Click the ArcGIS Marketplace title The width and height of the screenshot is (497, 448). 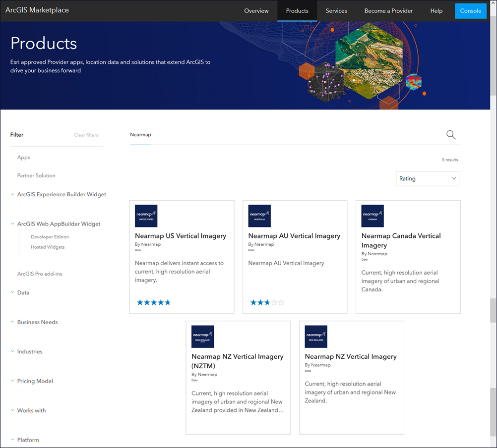37,10
